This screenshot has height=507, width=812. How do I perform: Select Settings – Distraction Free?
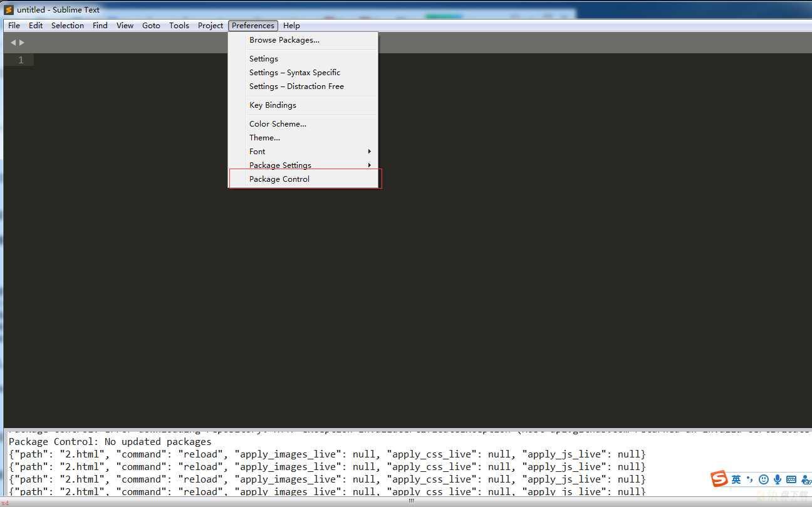pyautogui.click(x=303, y=86)
